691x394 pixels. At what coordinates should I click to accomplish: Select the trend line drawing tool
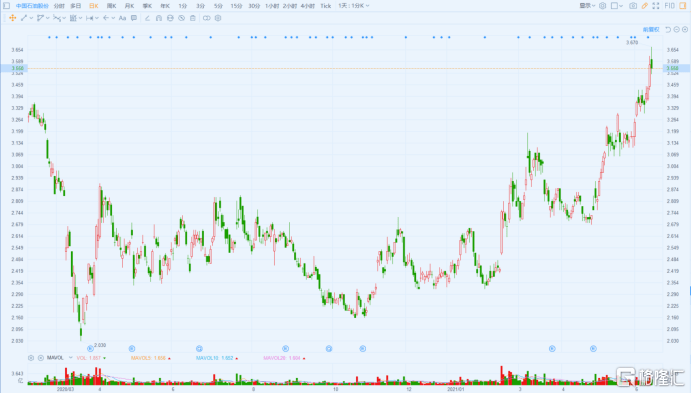tap(24, 18)
